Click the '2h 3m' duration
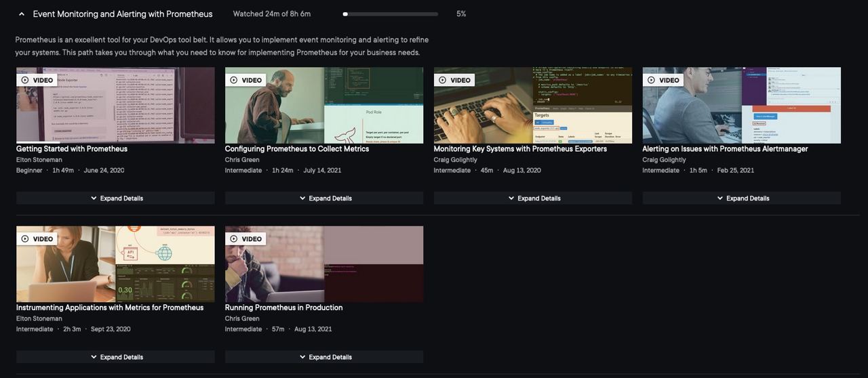The height and width of the screenshot is (378, 868). pyautogui.click(x=72, y=329)
